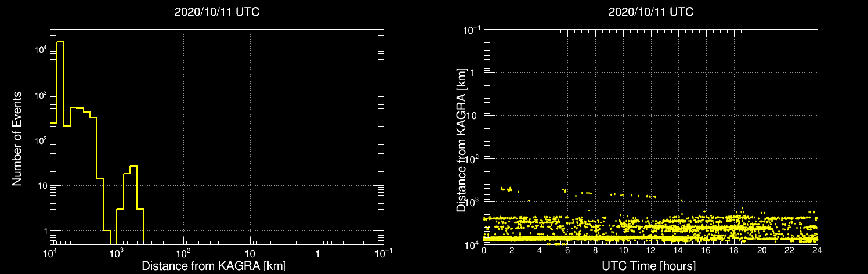Click the 0 hour tick on UTC Time axis
Screen dimensions: 868x274
(x=484, y=250)
